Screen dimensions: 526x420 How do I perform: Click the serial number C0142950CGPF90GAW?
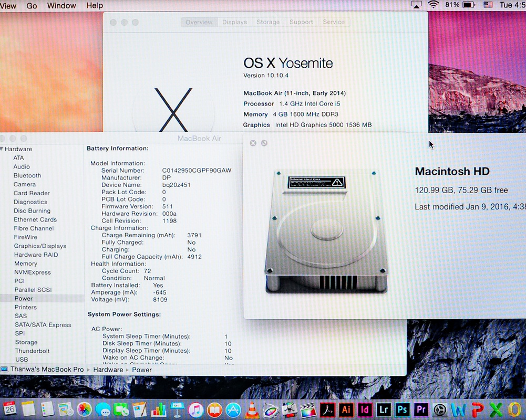pyautogui.click(x=197, y=170)
